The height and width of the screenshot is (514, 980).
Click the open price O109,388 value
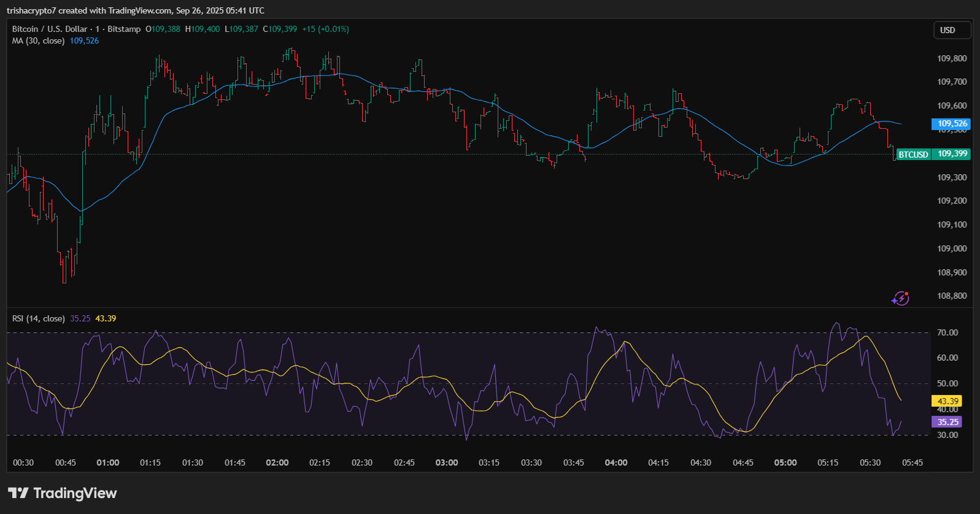(x=163, y=29)
